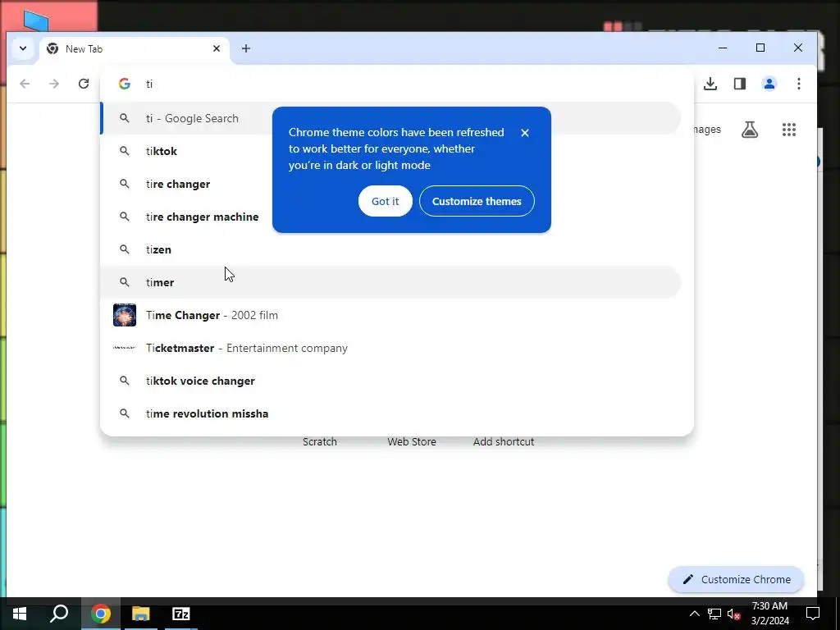Click search icon beside 'tiktok'
The image size is (840, 630).
click(125, 151)
